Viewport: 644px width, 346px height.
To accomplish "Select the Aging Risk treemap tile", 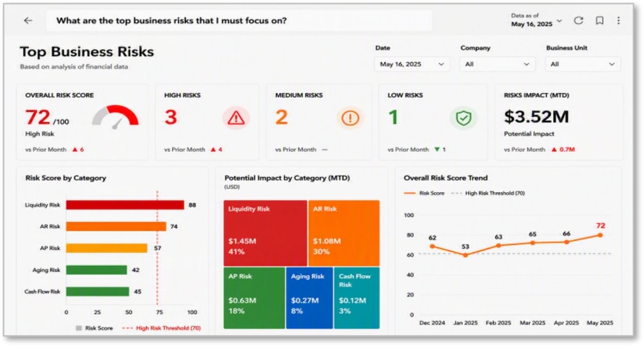I will click(309, 298).
